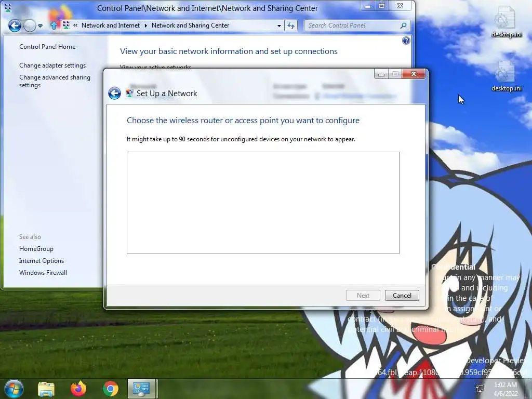
Task: Expand overflow chevron in address bar
Action: pos(75,25)
